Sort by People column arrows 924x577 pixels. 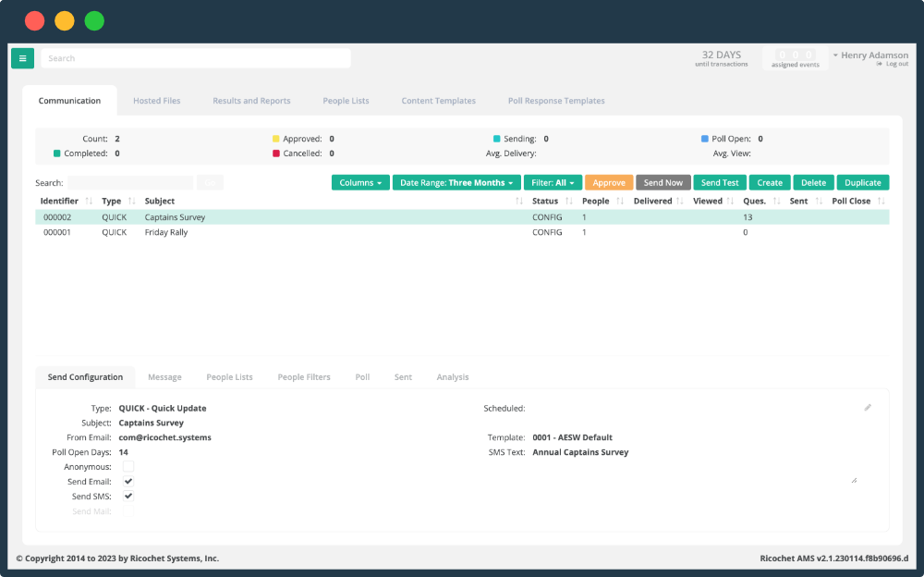pyautogui.click(x=619, y=202)
